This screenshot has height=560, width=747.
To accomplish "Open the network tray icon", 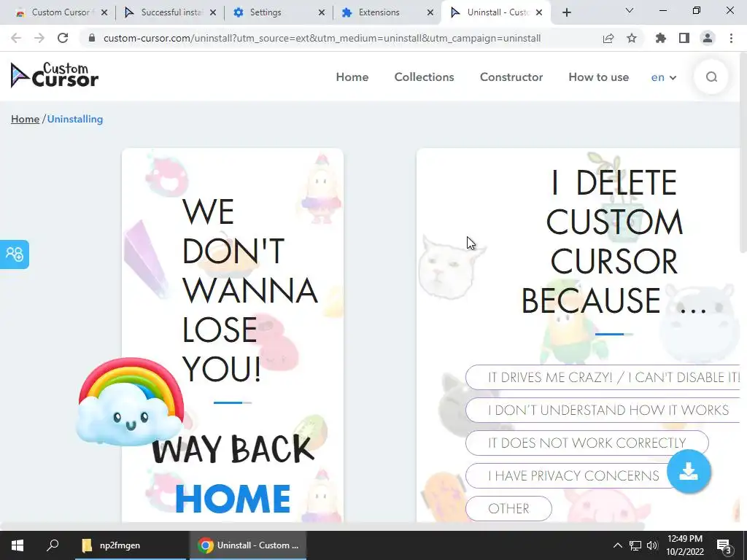I will [x=635, y=545].
